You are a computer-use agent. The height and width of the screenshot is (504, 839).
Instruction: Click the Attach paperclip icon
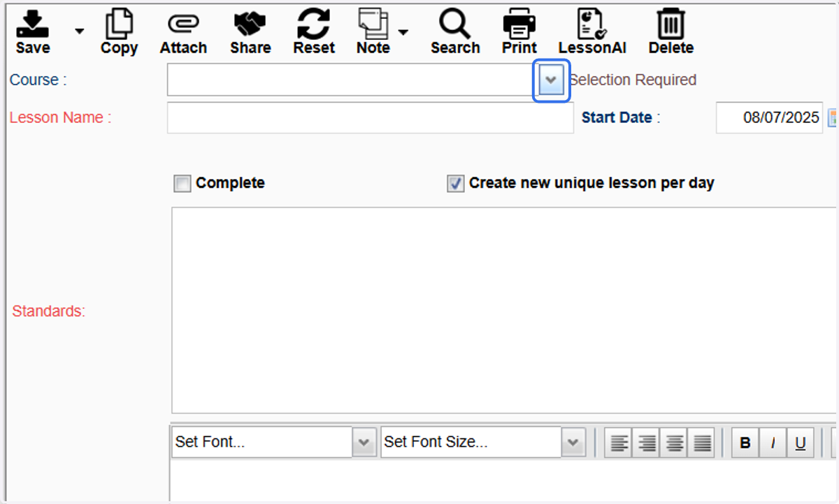click(183, 31)
